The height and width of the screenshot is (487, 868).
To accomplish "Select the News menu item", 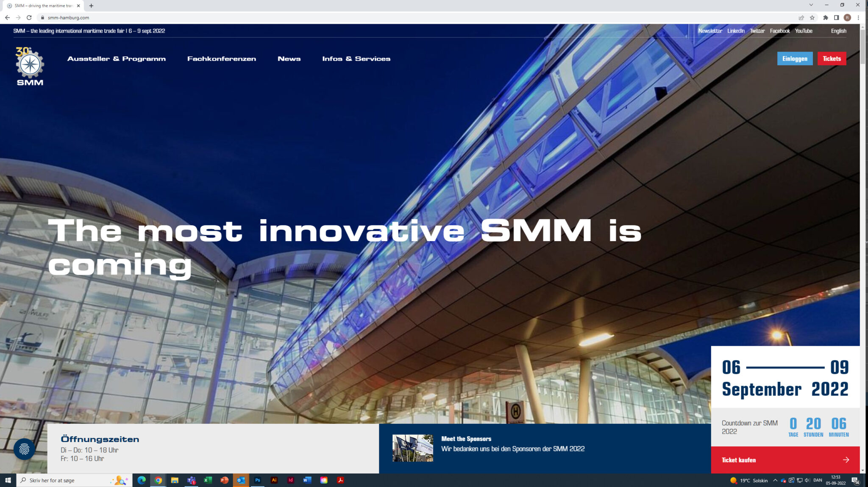I will (289, 59).
